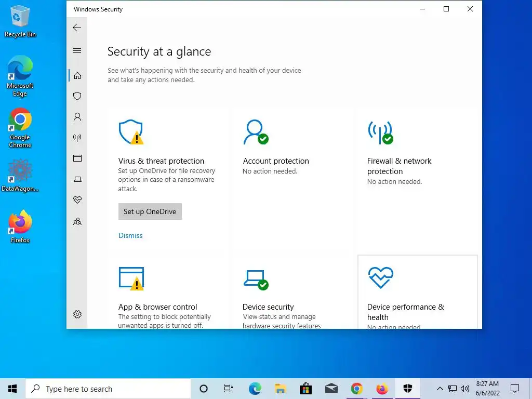Open Mail app from taskbar
The width and height of the screenshot is (532, 399).
point(331,389)
